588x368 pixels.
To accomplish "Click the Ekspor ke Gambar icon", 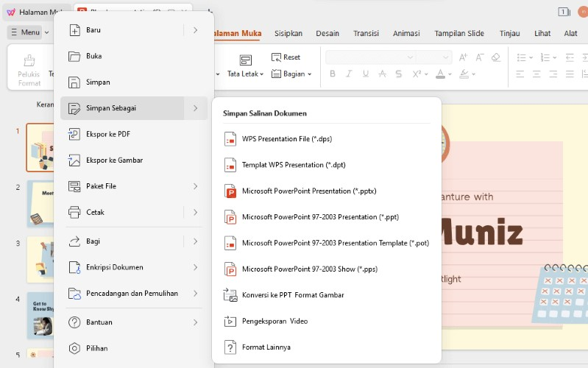I will (x=74, y=160).
